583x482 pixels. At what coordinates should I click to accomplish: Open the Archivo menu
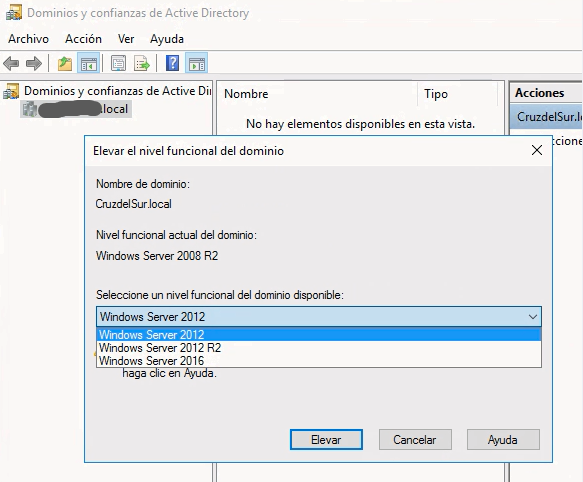tap(29, 39)
